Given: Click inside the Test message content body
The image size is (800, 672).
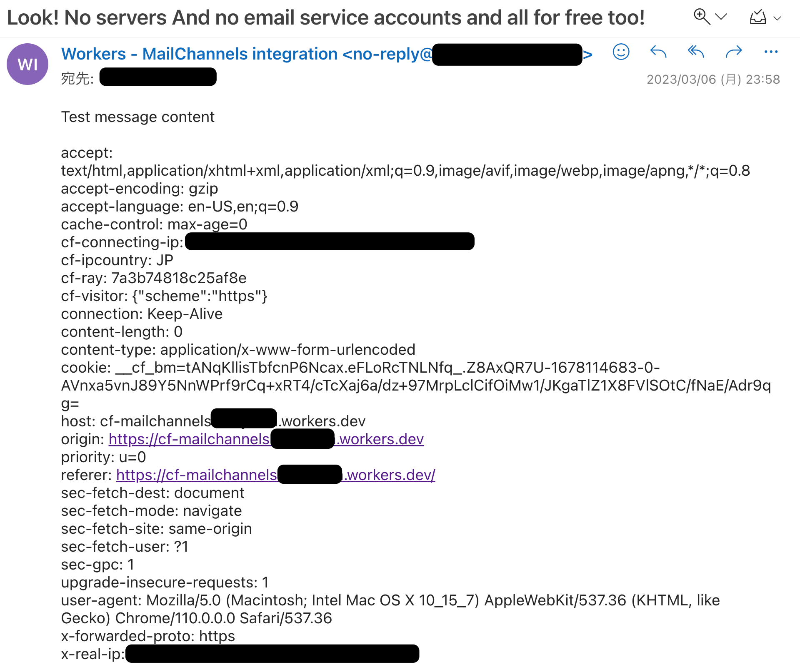Looking at the screenshot, I should click(x=138, y=117).
